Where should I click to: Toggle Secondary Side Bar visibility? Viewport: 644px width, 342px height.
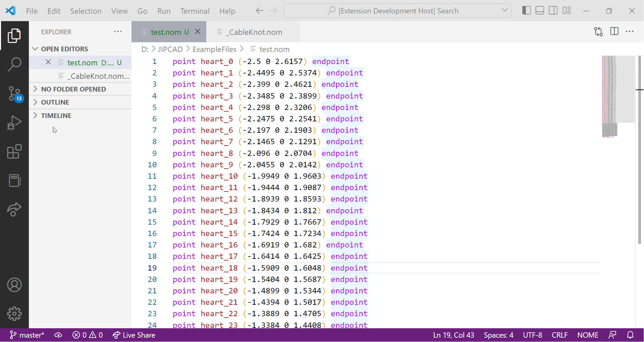tap(553, 11)
